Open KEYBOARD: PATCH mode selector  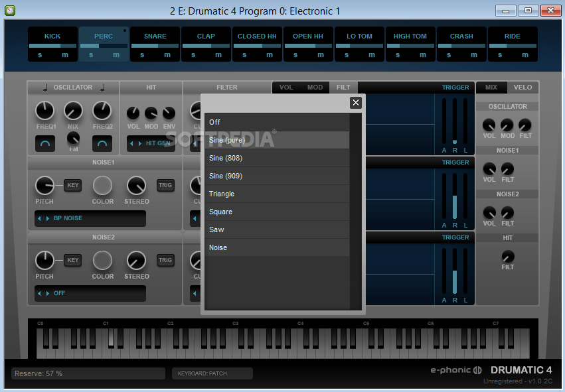click(x=212, y=373)
